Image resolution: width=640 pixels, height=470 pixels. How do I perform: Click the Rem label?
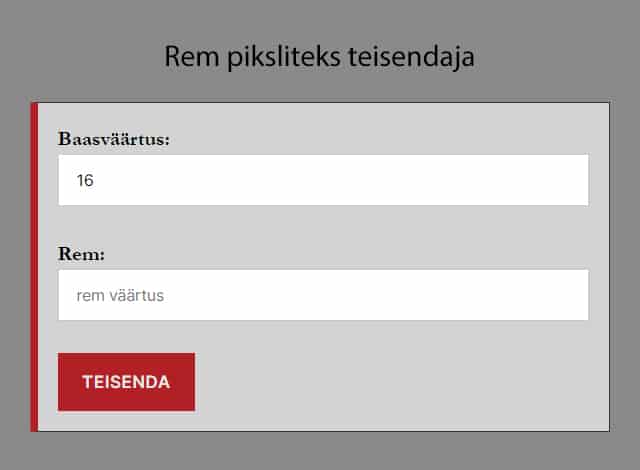[x=82, y=254]
